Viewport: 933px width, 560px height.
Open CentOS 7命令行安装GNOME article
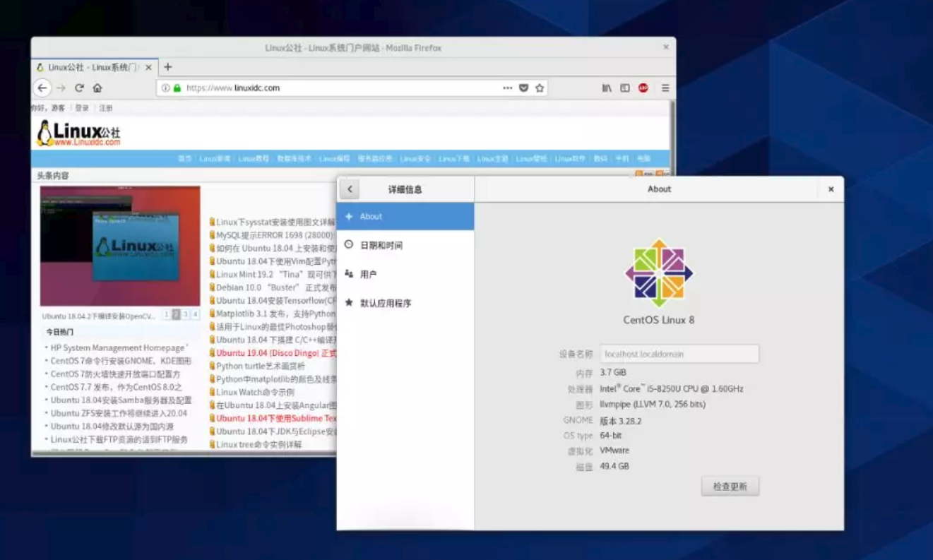(x=121, y=361)
